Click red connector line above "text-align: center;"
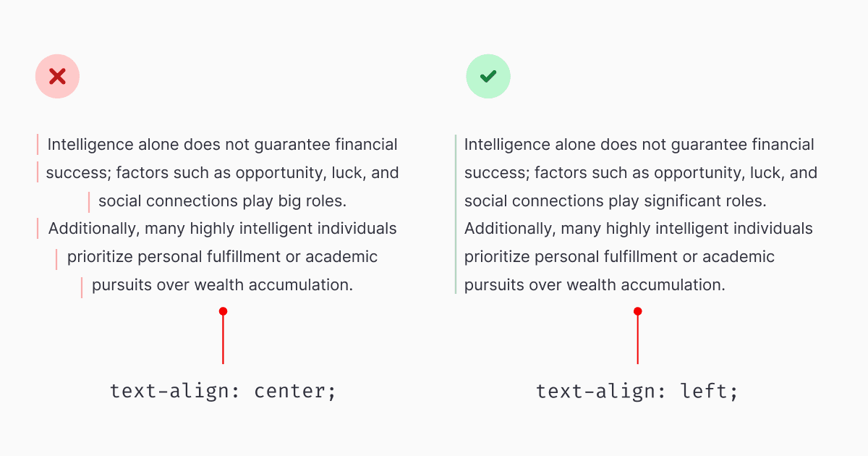 (x=223, y=340)
